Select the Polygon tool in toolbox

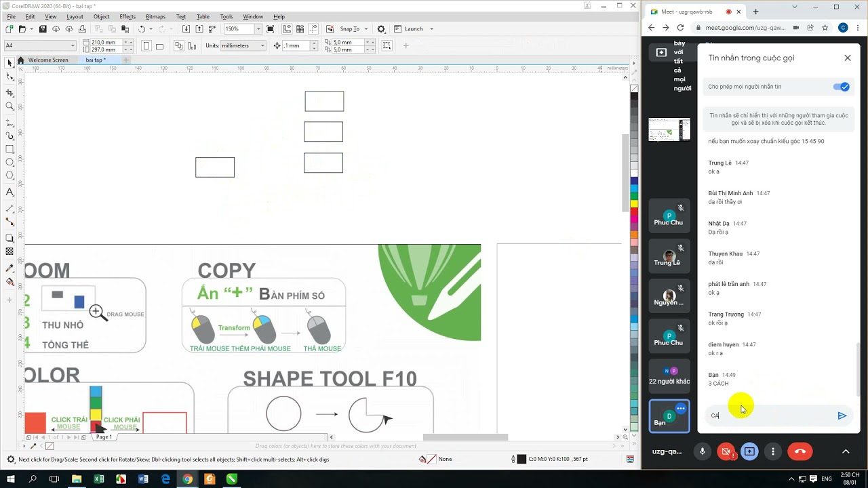[9, 176]
